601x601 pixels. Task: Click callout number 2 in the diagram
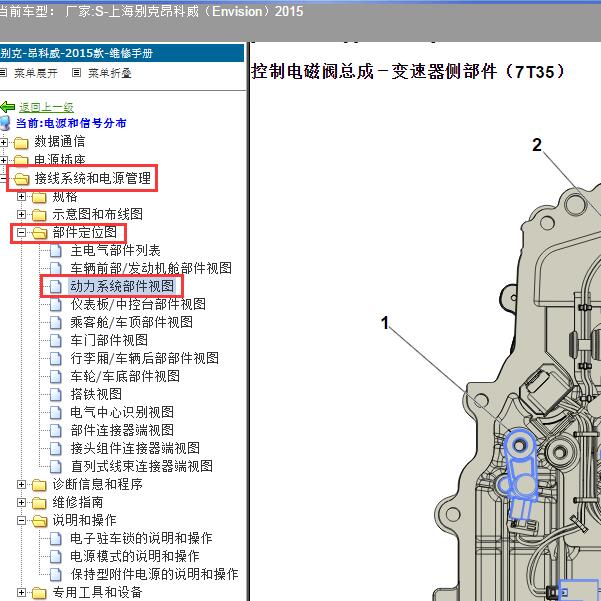[x=537, y=145]
